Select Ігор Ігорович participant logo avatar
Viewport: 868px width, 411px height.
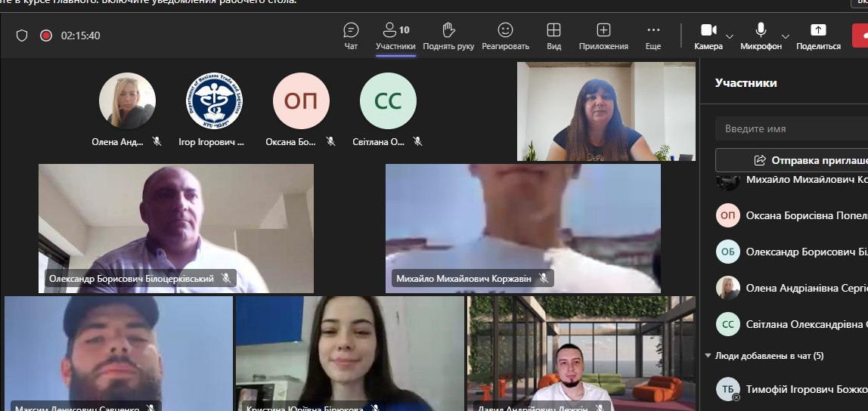pyautogui.click(x=214, y=100)
